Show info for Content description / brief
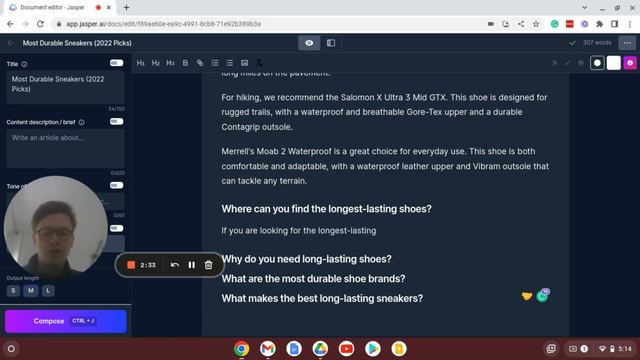The height and width of the screenshot is (360, 640). 82,122
